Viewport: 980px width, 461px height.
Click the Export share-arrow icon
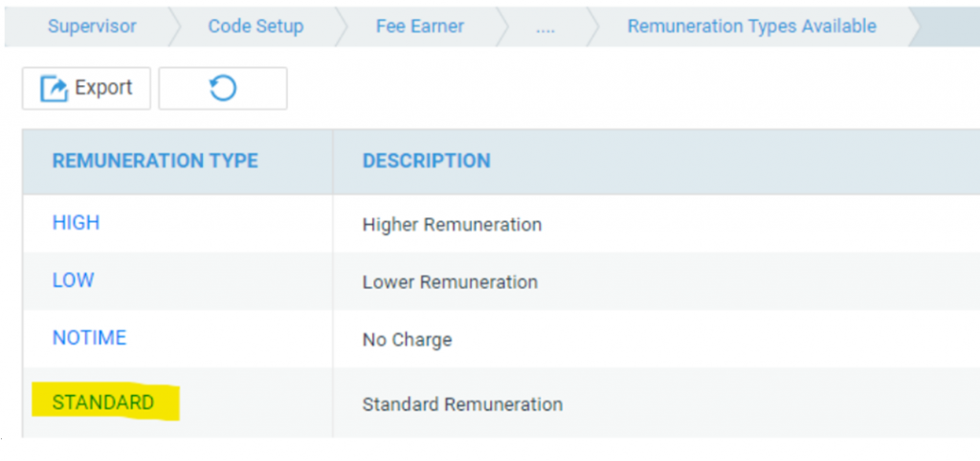point(54,89)
